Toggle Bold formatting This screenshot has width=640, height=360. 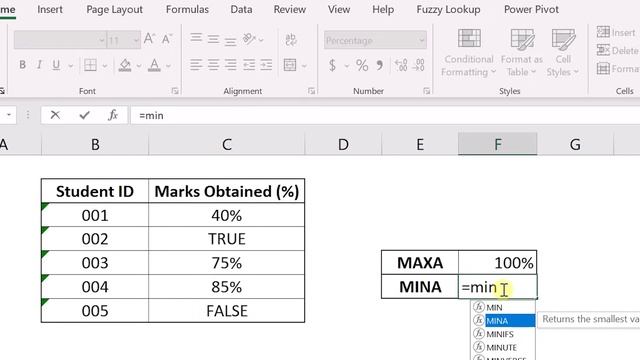22,65
